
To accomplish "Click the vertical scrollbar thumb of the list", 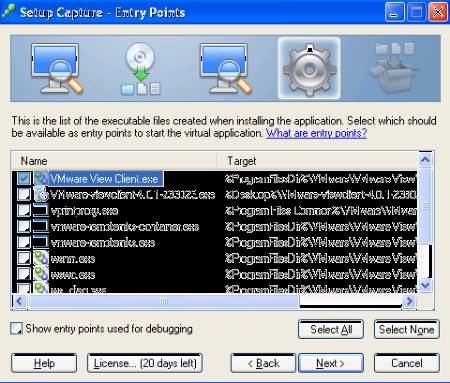I will tap(425, 205).
